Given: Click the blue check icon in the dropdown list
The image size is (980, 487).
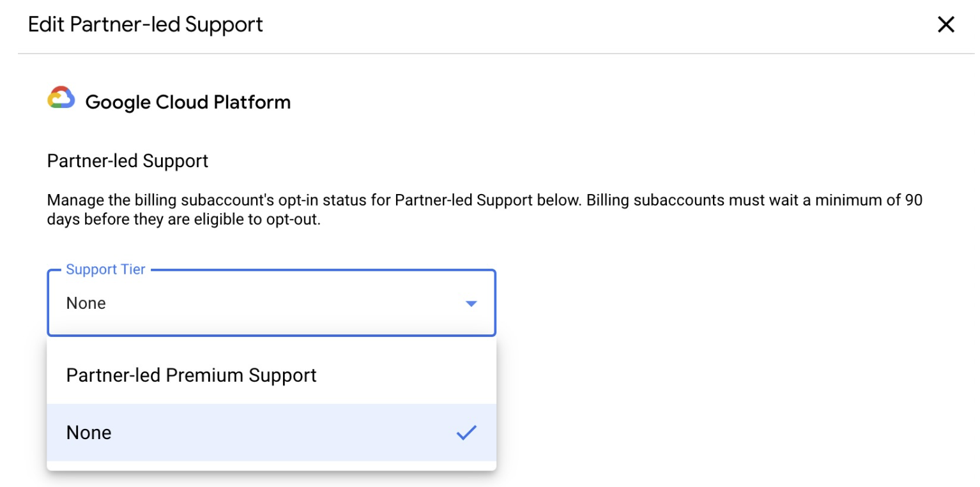Looking at the screenshot, I should (x=467, y=432).
